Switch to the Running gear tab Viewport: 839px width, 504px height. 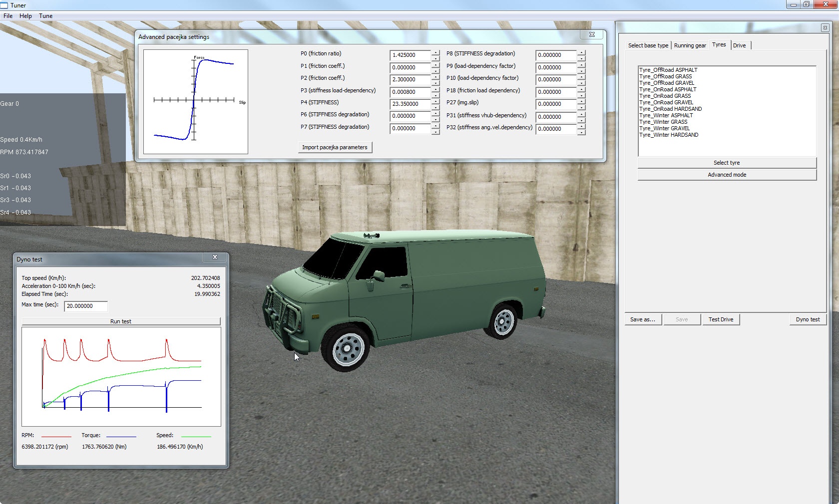[690, 45]
